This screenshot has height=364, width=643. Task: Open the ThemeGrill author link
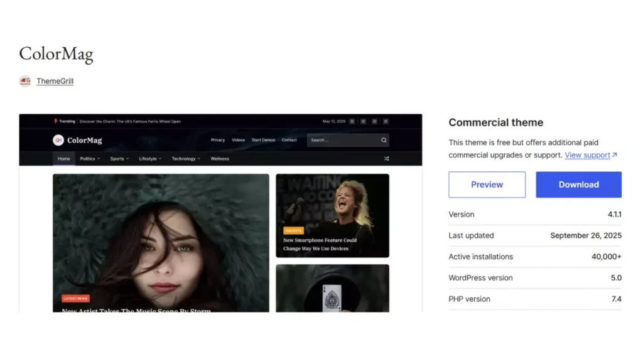pyautogui.click(x=55, y=81)
